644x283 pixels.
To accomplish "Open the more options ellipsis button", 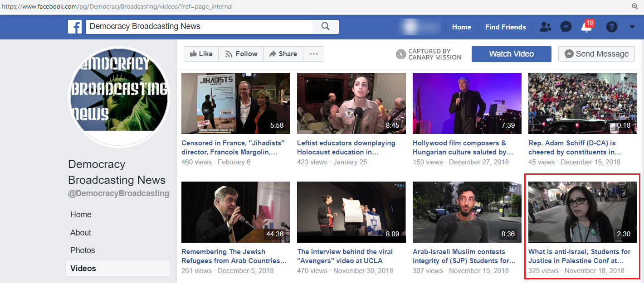I will click(314, 54).
